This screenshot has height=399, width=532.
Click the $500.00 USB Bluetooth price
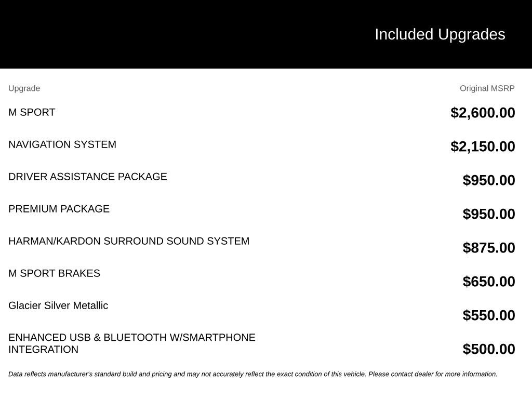click(488, 349)
